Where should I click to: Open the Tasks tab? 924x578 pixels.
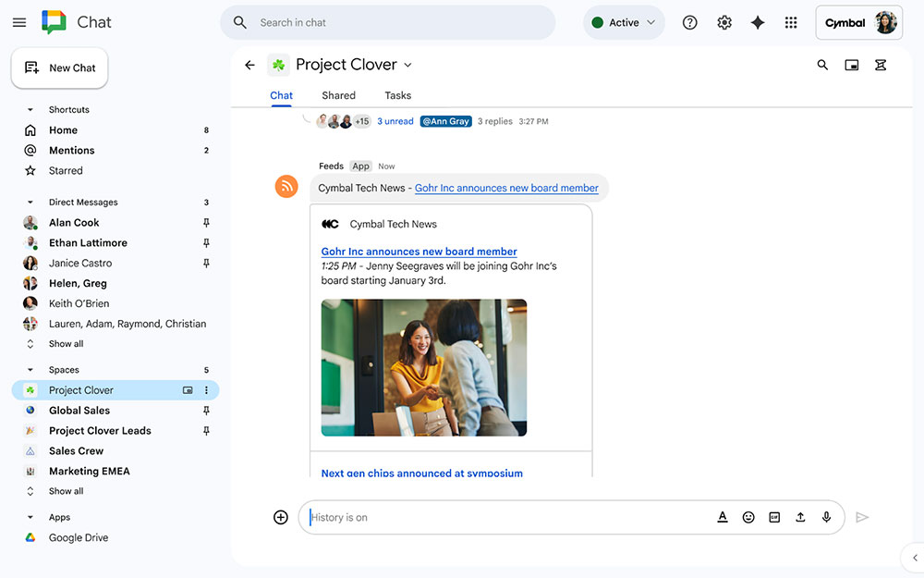click(x=397, y=95)
